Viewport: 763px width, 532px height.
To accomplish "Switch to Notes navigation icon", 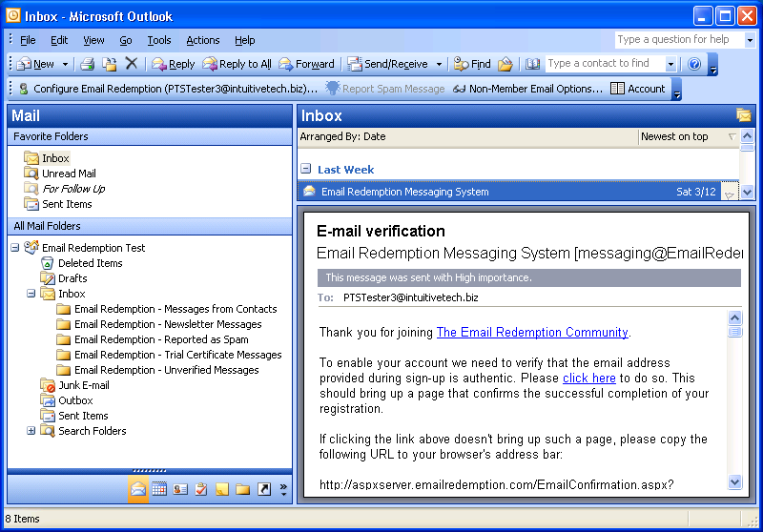I will pyautogui.click(x=222, y=489).
